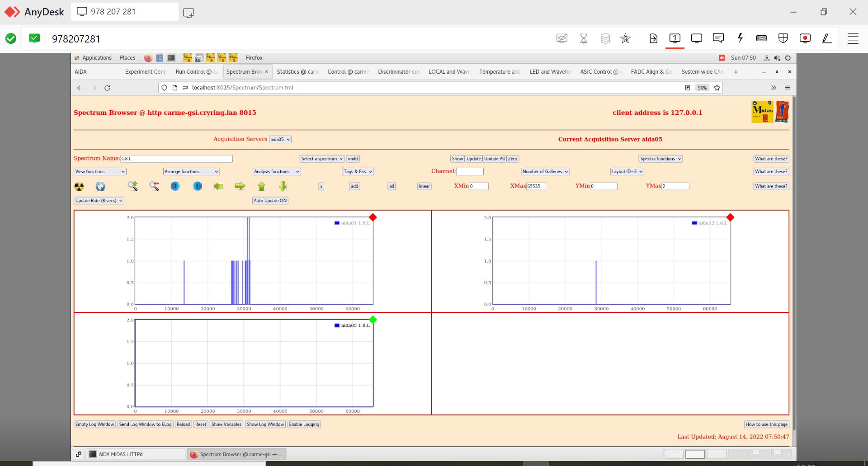Click the zoom out magnifier icon
868x466 pixels.
coord(154,186)
